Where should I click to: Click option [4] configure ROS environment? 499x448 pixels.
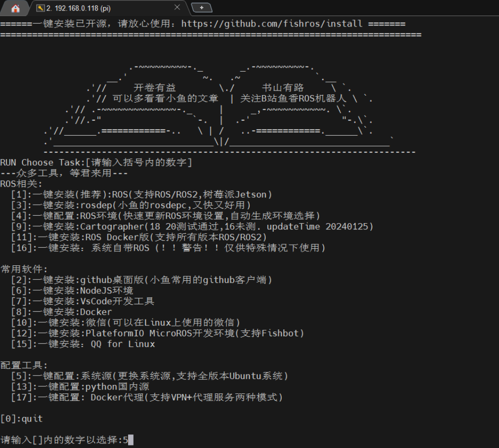tap(166, 216)
